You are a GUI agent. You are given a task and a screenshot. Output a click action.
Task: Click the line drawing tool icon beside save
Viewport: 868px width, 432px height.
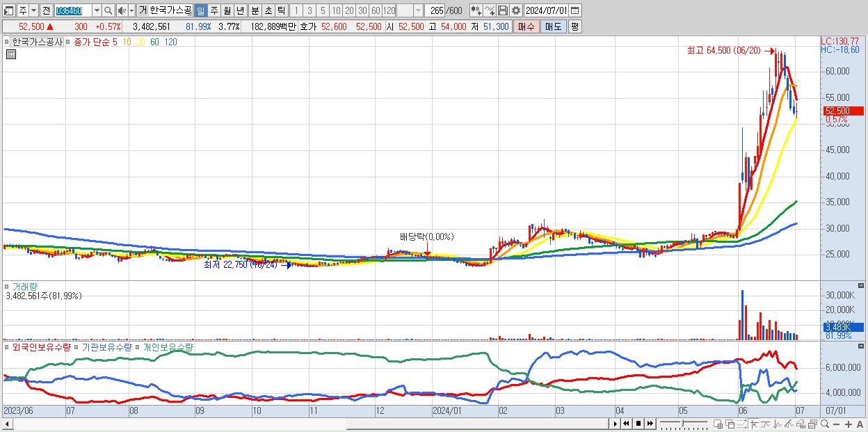(x=489, y=10)
